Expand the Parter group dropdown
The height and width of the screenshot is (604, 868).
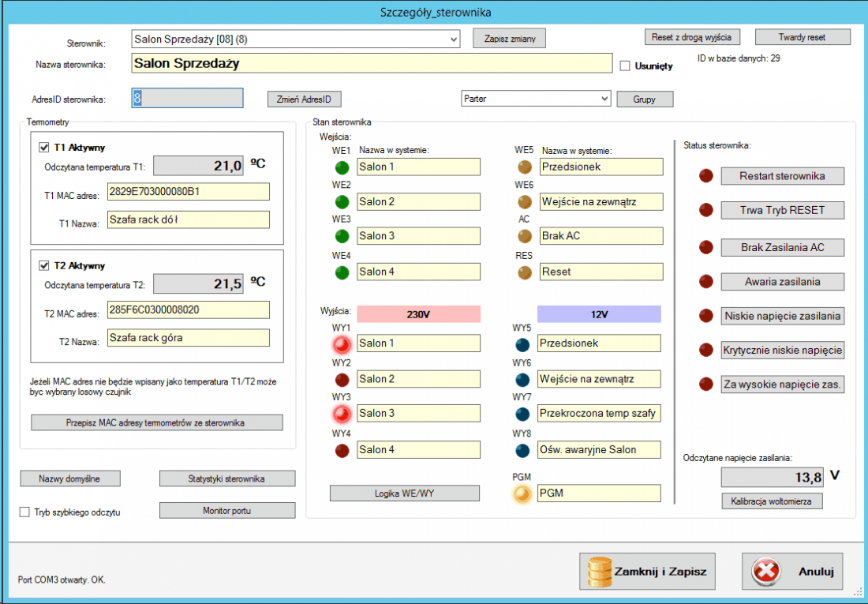click(604, 99)
